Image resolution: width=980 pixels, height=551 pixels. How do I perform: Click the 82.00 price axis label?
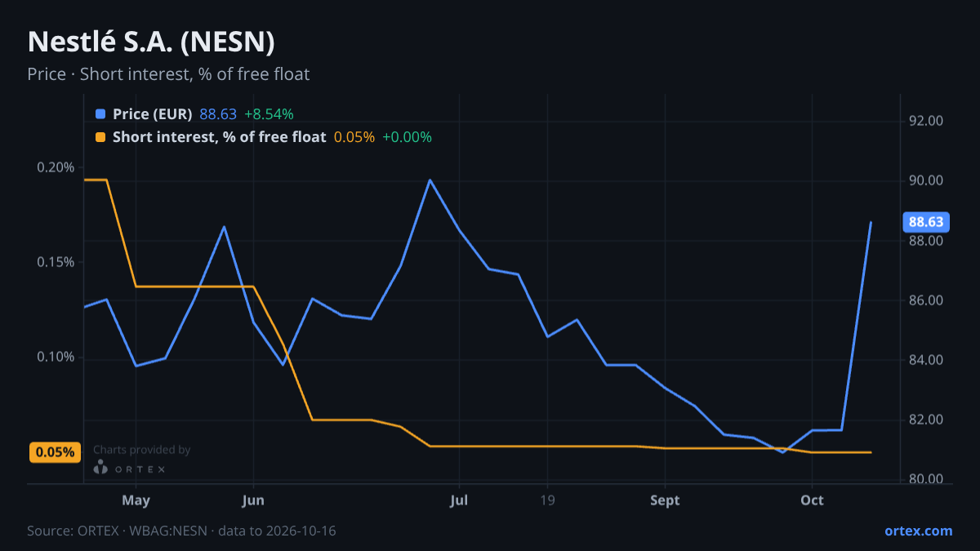(x=926, y=420)
